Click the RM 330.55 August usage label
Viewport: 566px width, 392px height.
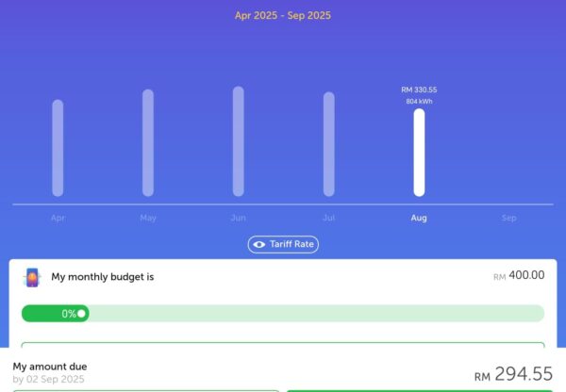pyautogui.click(x=419, y=90)
